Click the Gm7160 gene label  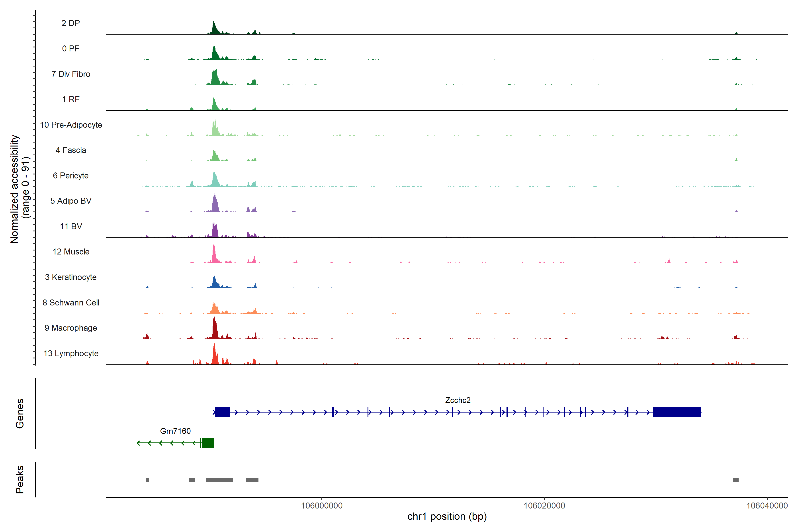(x=175, y=431)
